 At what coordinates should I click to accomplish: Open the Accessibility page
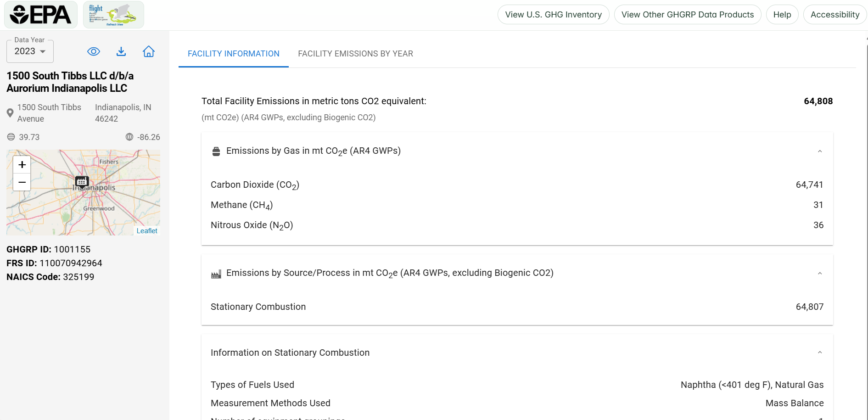[x=834, y=15]
